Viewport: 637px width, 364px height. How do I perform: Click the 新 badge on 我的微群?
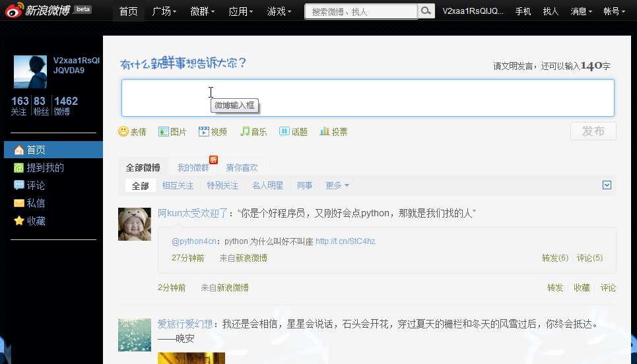click(x=214, y=160)
